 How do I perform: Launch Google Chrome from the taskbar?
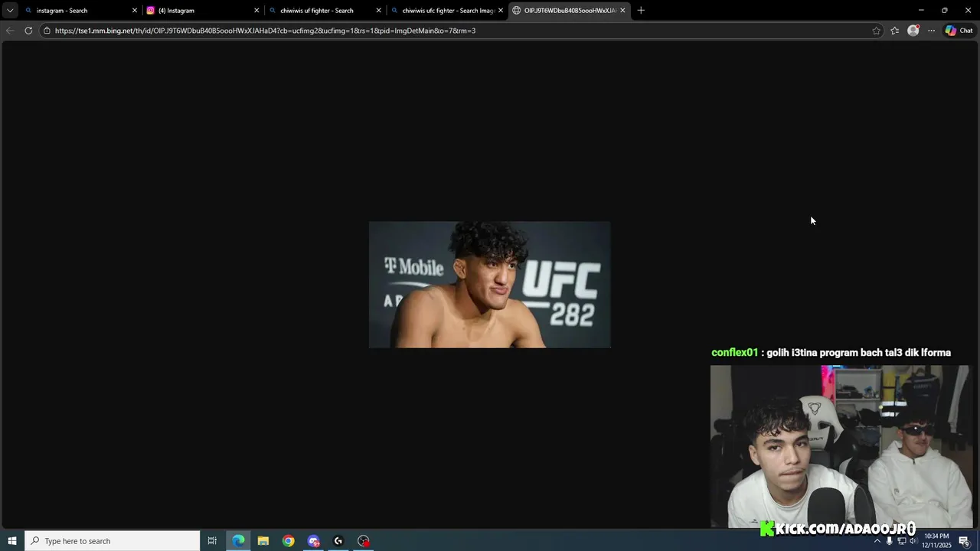click(x=288, y=541)
